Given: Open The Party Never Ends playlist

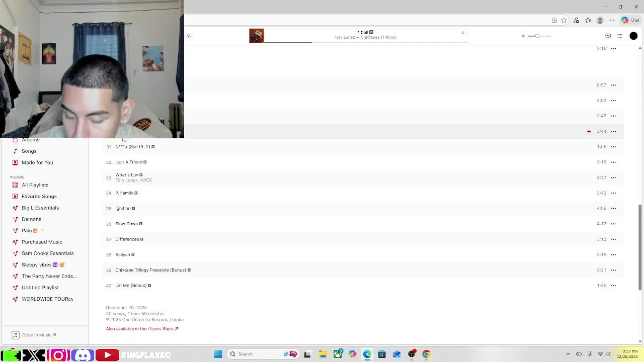Looking at the screenshot, I should (x=49, y=276).
